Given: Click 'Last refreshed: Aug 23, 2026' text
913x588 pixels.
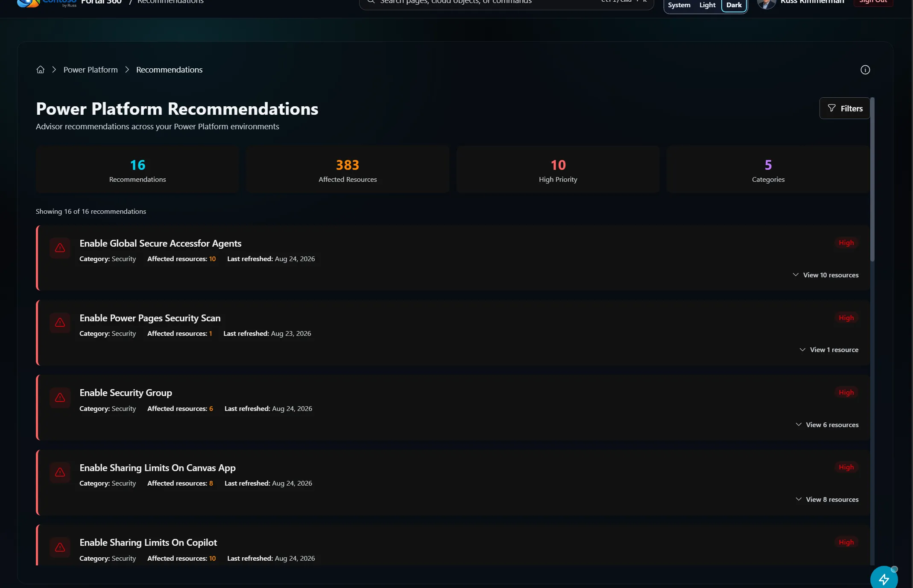Looking at the screenshot, I should click(267, 334).
